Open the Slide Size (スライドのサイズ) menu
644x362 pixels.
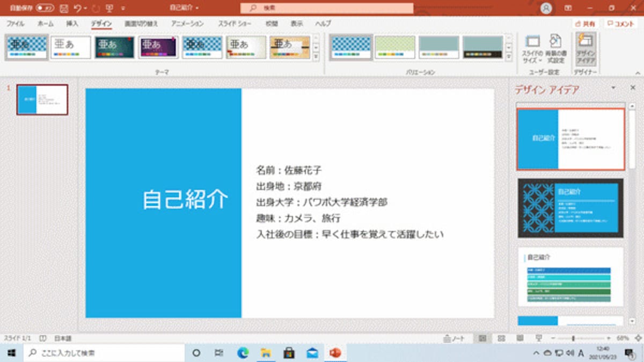coord(532,48)
